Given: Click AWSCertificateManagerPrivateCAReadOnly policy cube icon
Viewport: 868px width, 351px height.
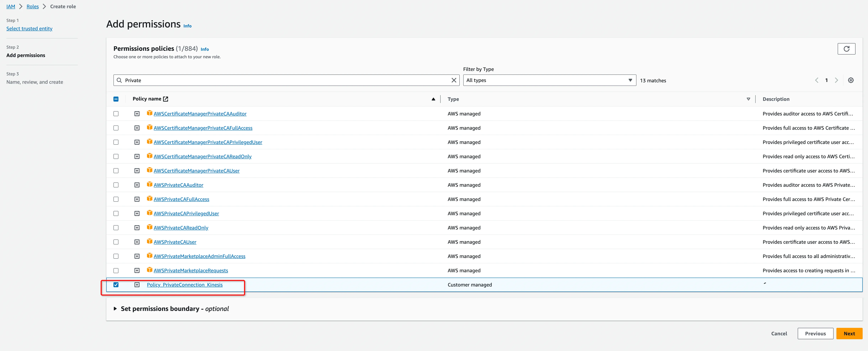Looking at the screenshot, I should pyautogui.click(x=150, y=156).
